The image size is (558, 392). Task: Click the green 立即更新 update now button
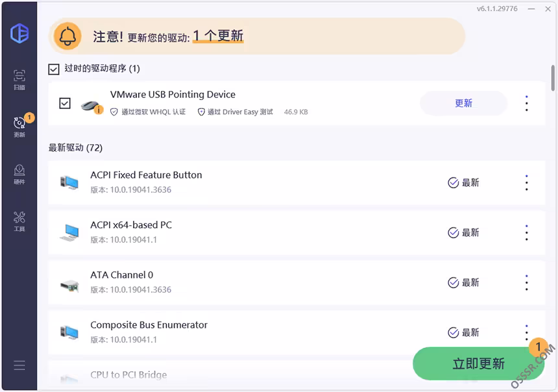coord(478,363)
